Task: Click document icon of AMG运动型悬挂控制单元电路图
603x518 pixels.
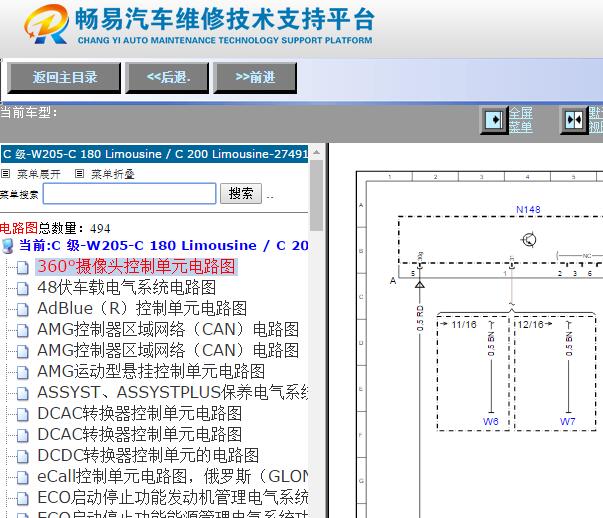Action: (x=23, y=372)
